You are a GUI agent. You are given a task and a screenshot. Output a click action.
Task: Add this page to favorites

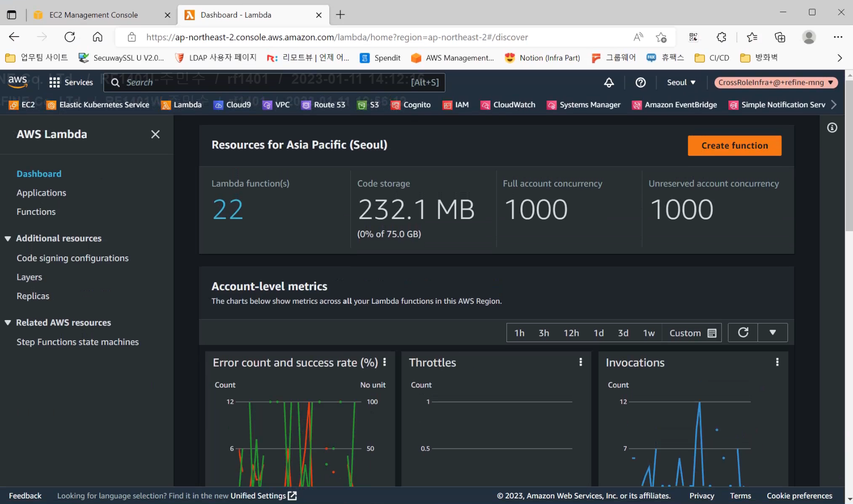[661, 37]
